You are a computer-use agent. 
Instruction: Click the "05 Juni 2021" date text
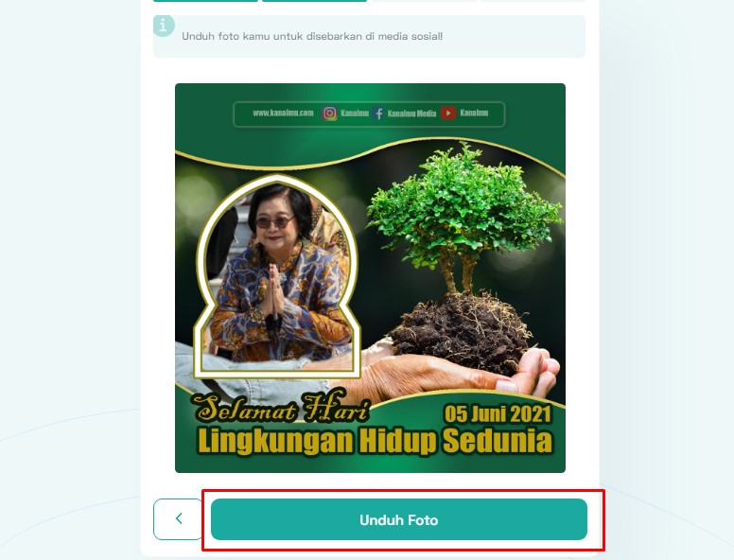498,414
